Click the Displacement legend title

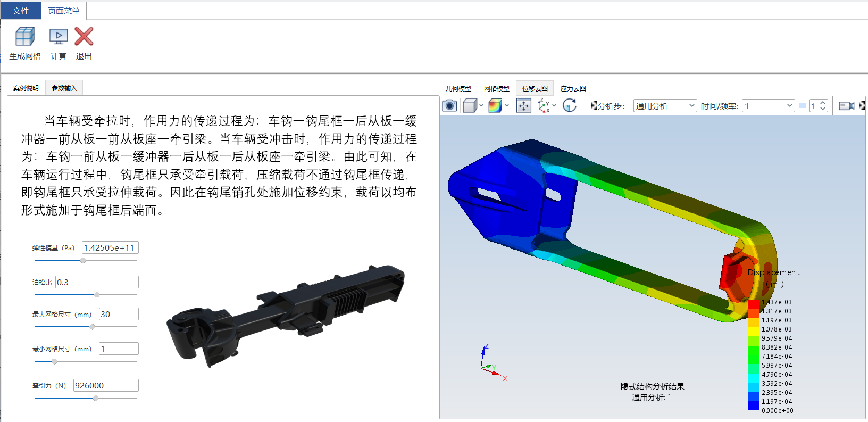(774, 272)
